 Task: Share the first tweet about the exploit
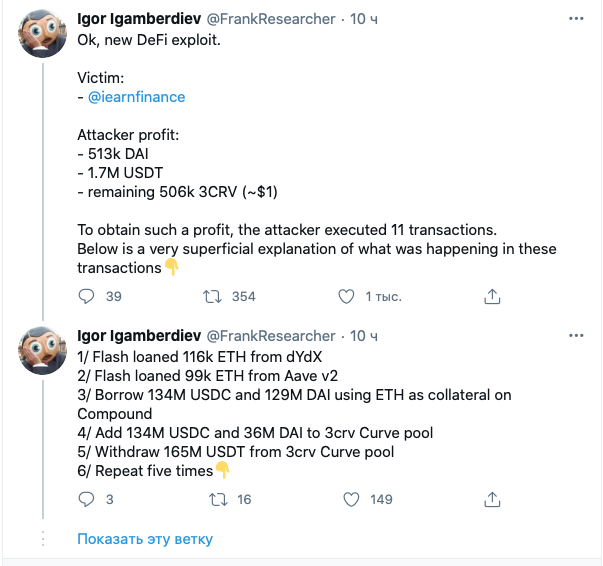[x=492, y=296]
